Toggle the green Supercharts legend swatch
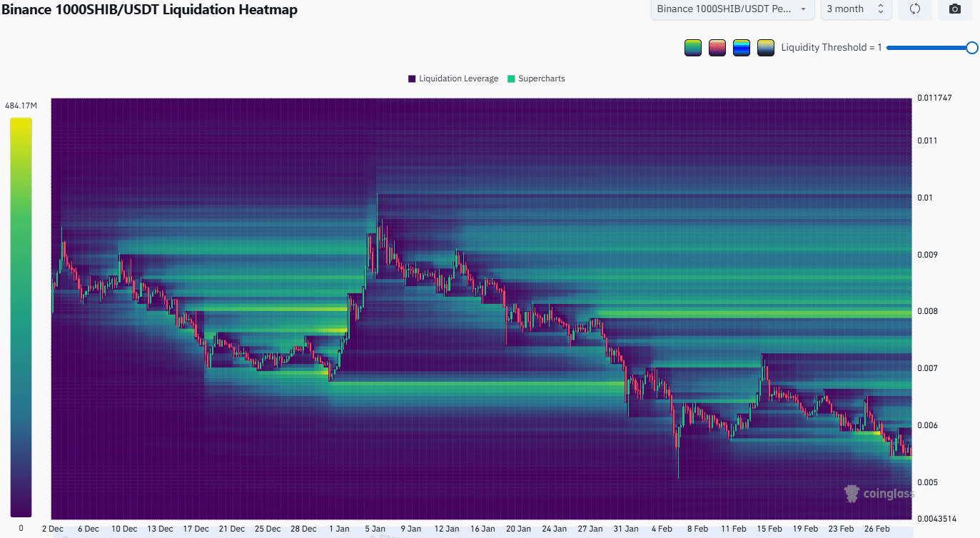Screen dimensions: 980x538 [511, 78]
